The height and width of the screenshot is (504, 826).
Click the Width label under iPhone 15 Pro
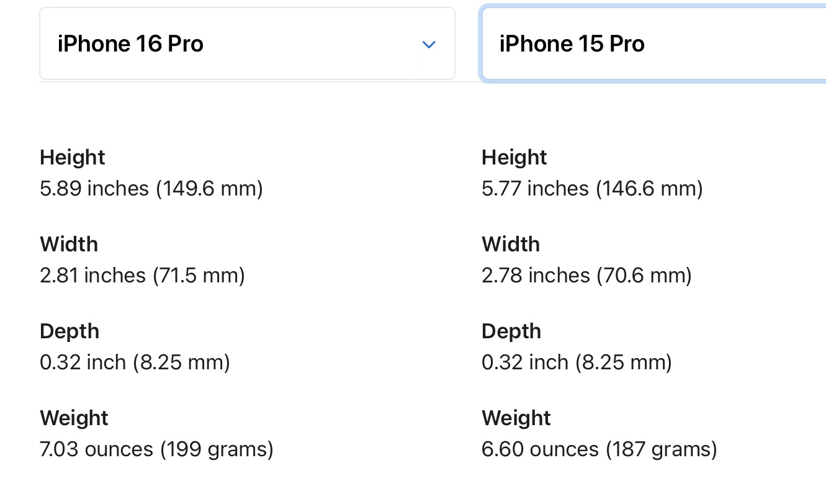(511, 245)
